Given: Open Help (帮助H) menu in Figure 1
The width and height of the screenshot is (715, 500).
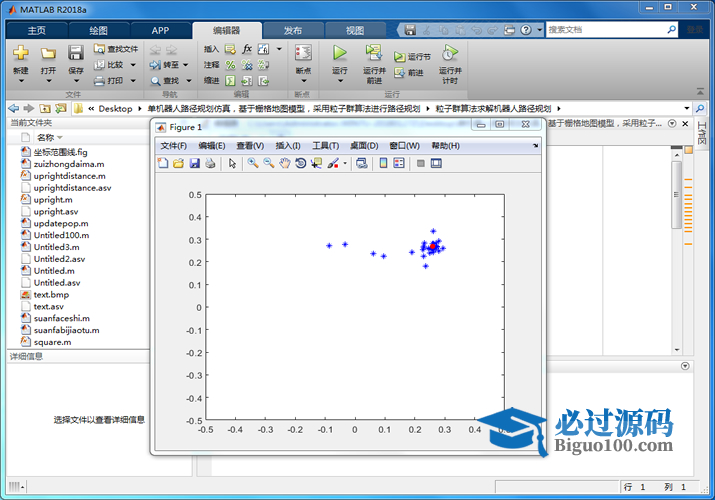Looking at the screenshot, I should point(446,146).
